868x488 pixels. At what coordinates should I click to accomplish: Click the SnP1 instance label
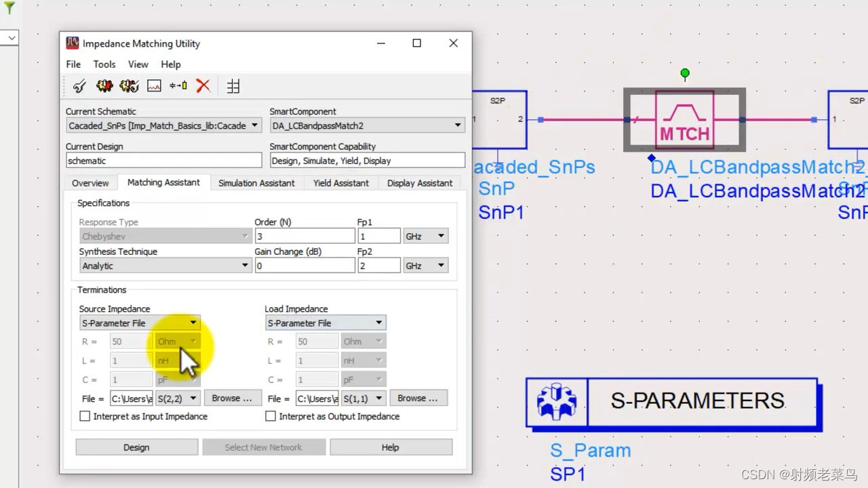tap(501, 212)
